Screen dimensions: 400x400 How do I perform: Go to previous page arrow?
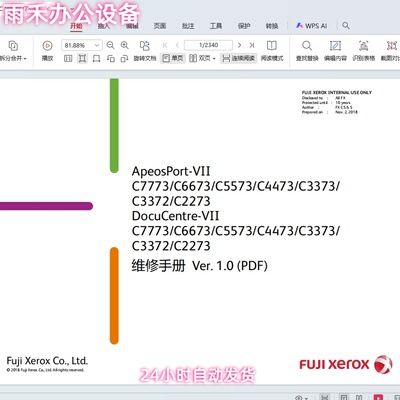pos(177,45)
